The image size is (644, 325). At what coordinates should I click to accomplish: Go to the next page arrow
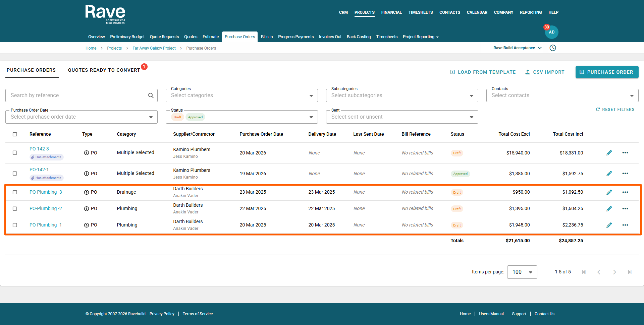(x=614, y=272)
